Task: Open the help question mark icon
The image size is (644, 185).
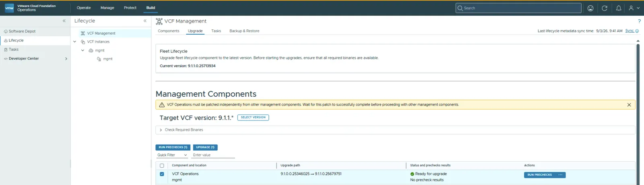Action: pyautogui.click(x=639, y=21)
